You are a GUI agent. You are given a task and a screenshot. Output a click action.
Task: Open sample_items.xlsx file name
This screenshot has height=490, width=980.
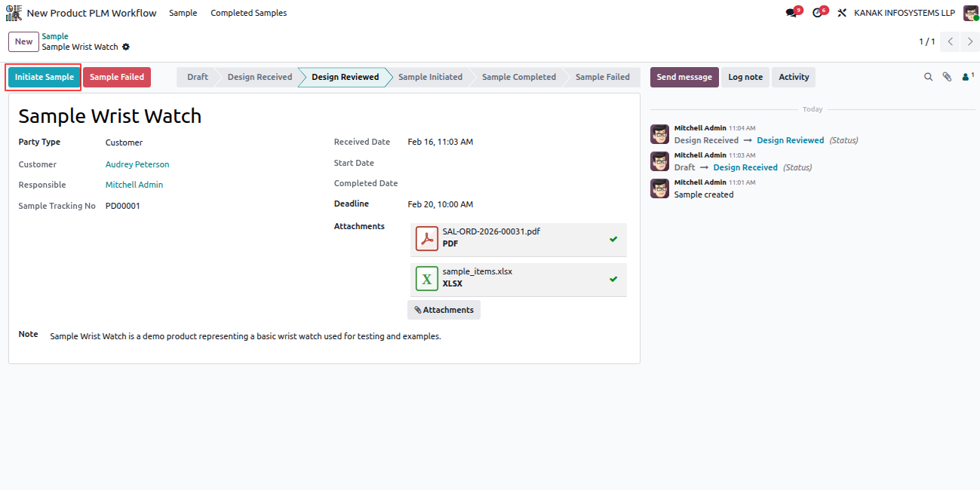pyautogui.click(x=478, y=271)
